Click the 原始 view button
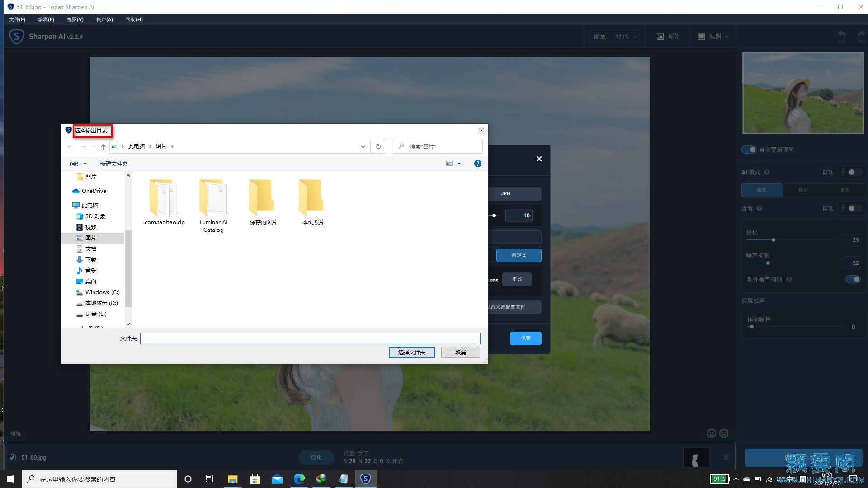This screenshot has height=488, width=868. click(668, 37)
